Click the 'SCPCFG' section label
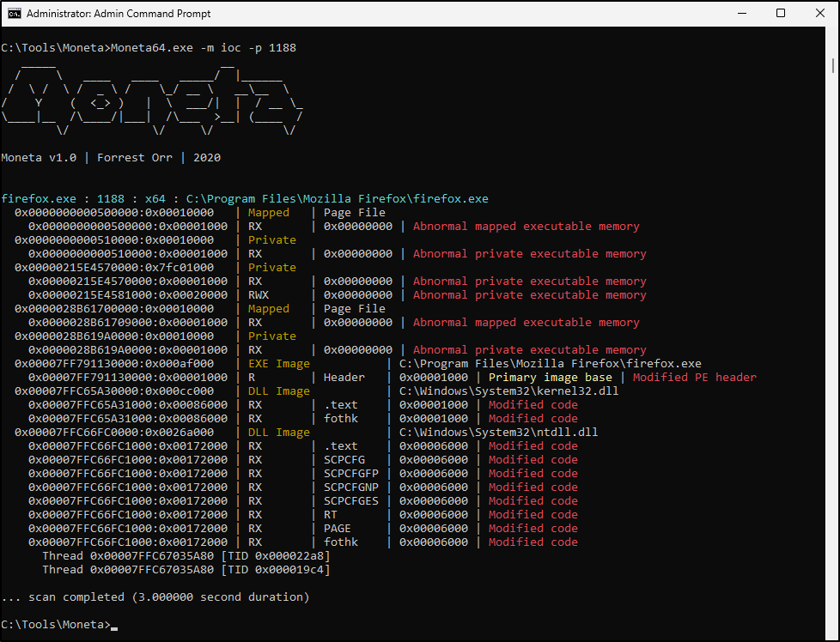Screen dimensions: 840x642 344,459
